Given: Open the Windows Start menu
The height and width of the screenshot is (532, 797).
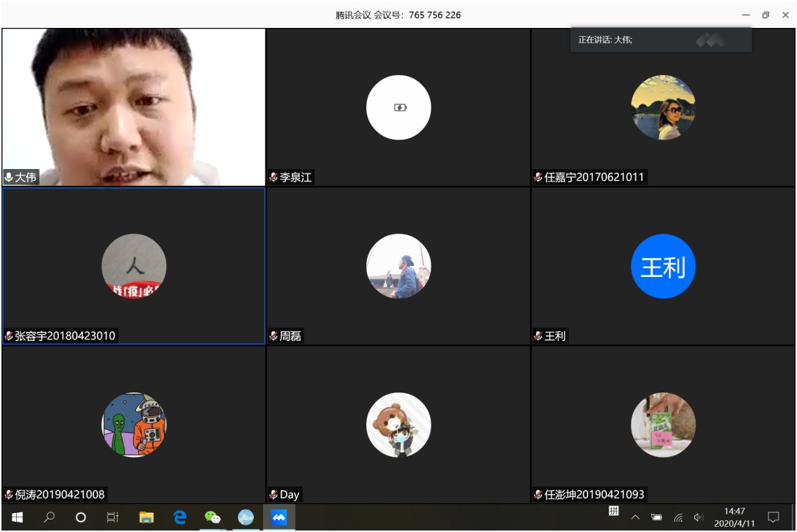Looking at the screenshot, I should [17, 517].
